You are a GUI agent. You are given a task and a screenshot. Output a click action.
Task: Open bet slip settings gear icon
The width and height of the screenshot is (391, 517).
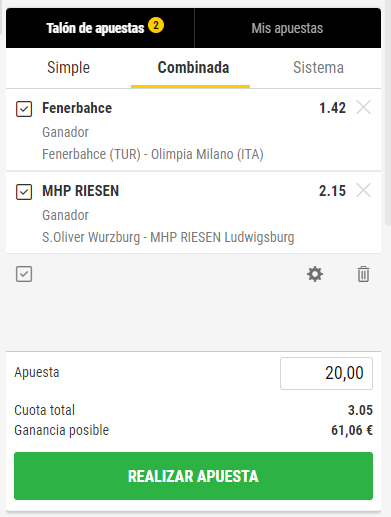click(x=315, y=274)
